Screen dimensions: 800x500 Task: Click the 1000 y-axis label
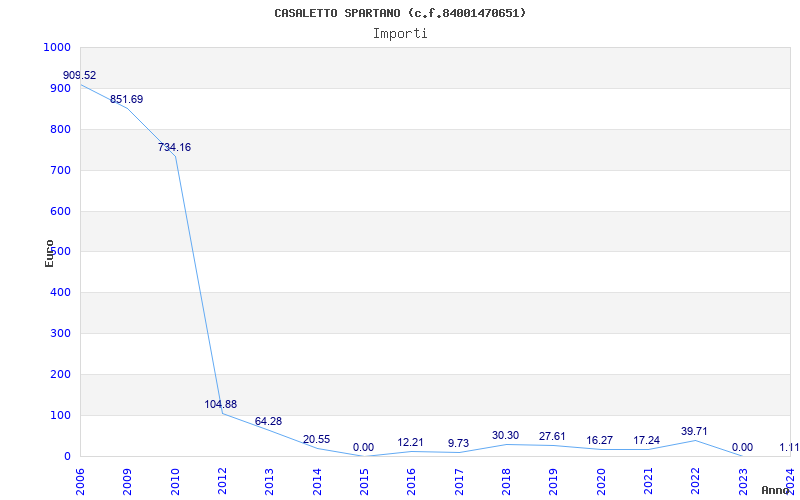coord(57,47)
